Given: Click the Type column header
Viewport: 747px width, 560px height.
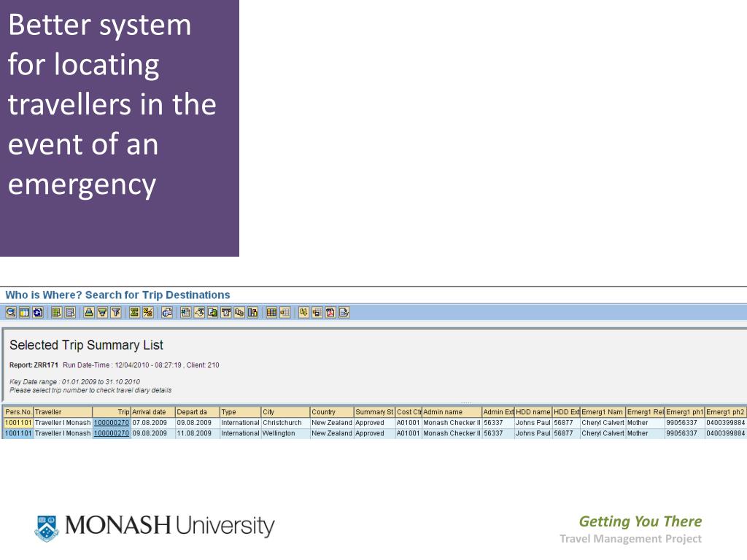Looking at the screenshot, I should coord(240,412).
